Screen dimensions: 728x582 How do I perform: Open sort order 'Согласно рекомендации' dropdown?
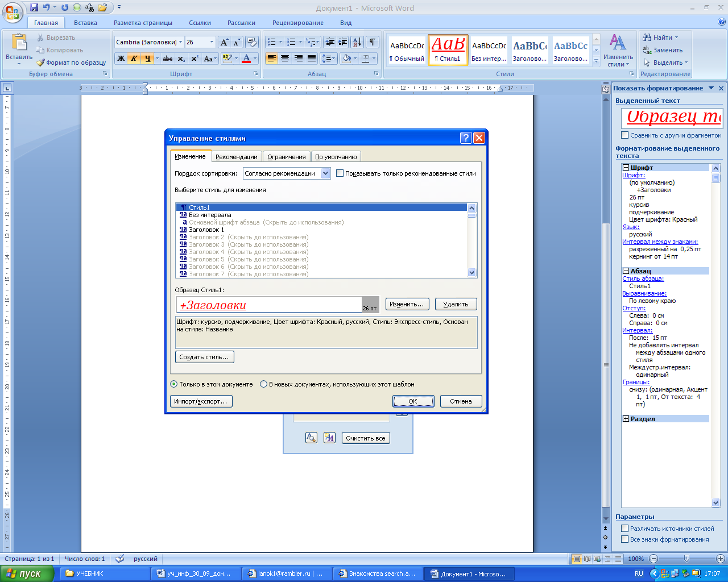pos(326,173)
